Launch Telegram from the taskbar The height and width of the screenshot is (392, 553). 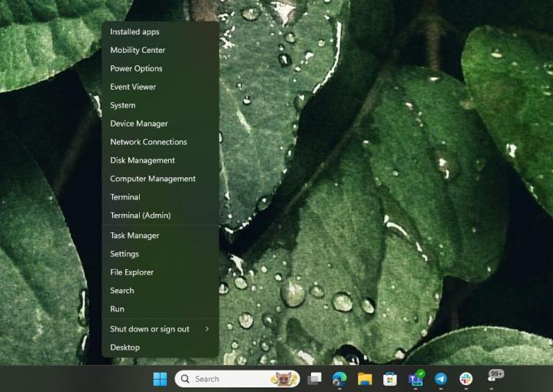(441, 379)
